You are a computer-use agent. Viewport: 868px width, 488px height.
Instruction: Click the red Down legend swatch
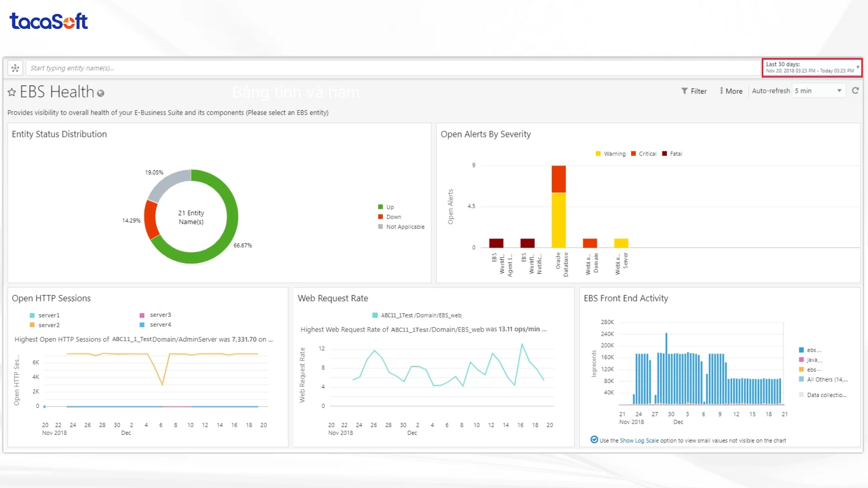pyautogui.click(x=381, y=217)
